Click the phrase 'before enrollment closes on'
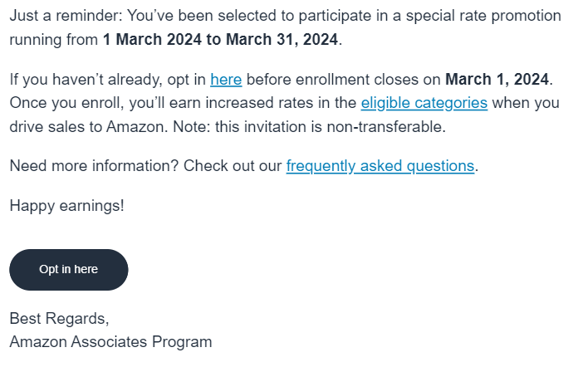This screenshot has height=367, width=588. click(x=344, y=80)
